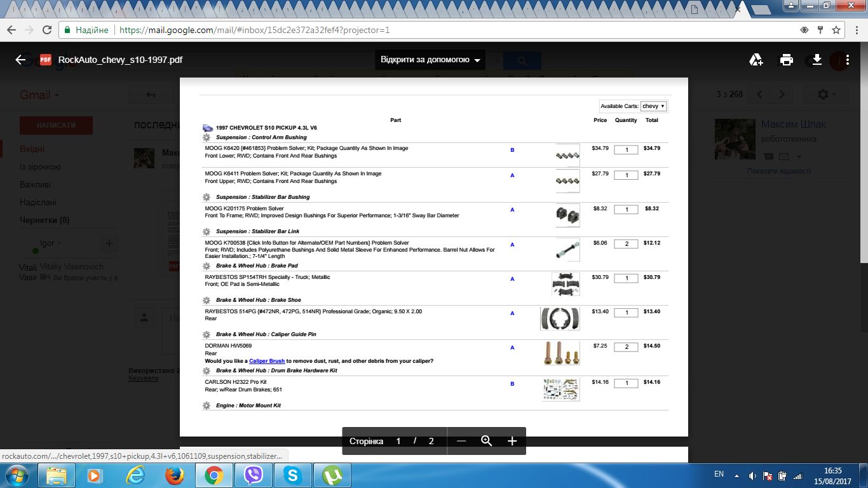The image size is (868, 488).
Task: Open Viber from taskbar
Action: [x=254, y=475]
